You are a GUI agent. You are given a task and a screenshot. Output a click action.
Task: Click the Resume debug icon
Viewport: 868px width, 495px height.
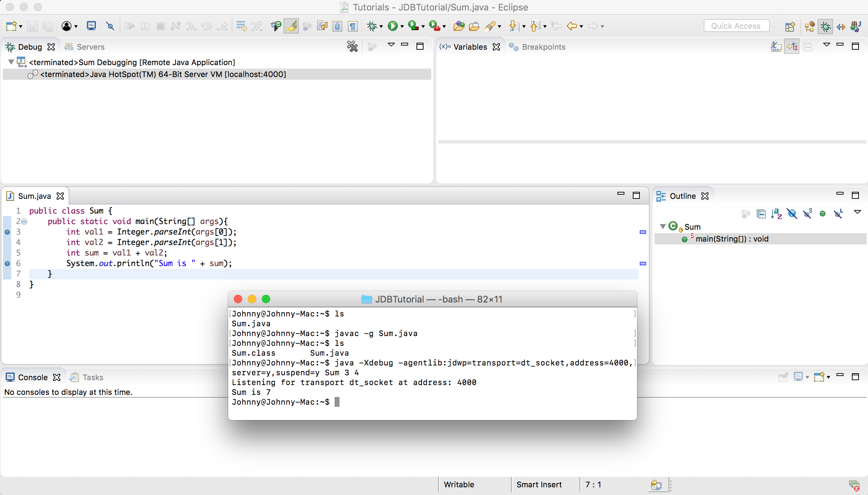[x=130, y=26]
